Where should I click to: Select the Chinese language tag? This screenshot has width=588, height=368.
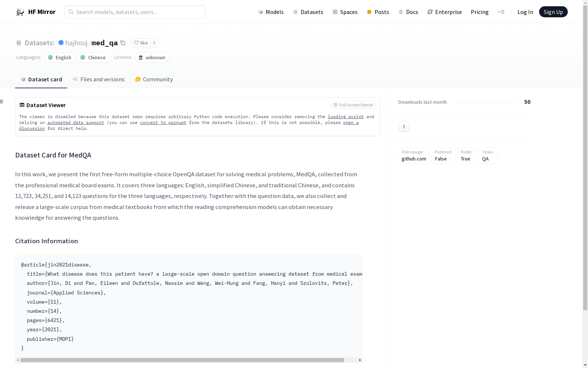coord(93,57)
